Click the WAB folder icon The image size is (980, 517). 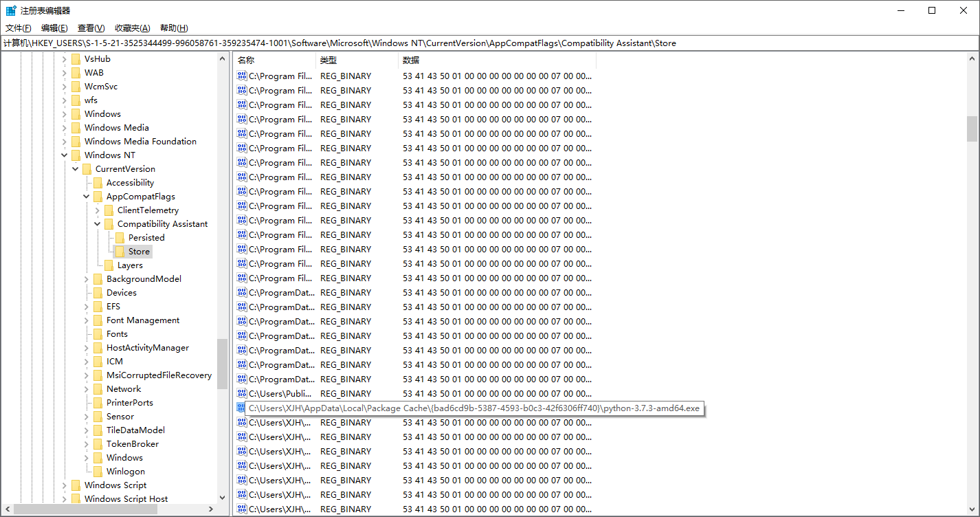pyautogui.click(x=76, y=73)
